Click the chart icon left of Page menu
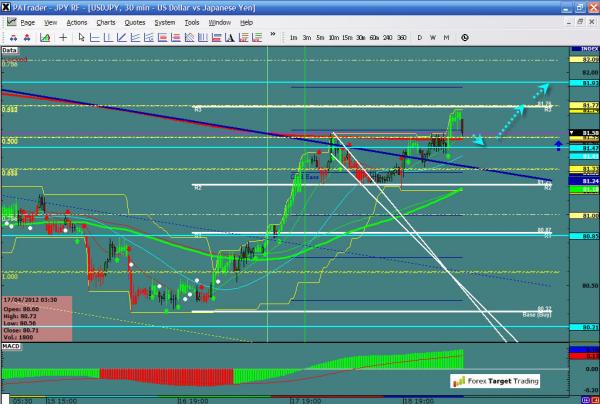The image size is (600, 404). tap(9, 21)
